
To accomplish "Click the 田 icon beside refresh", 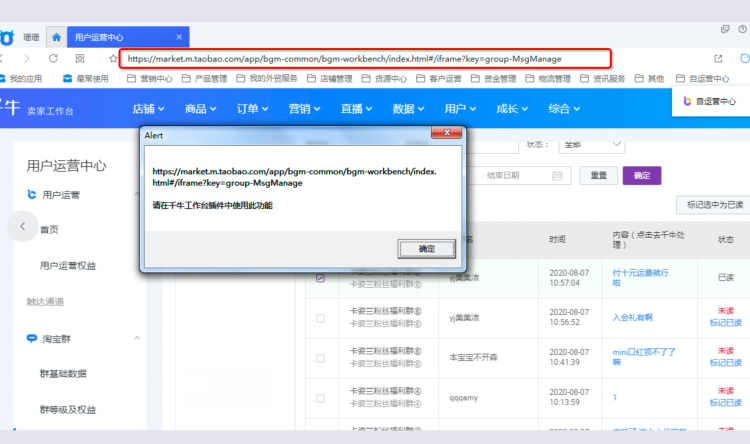I will pyautogui.click(x=80, y=58).
